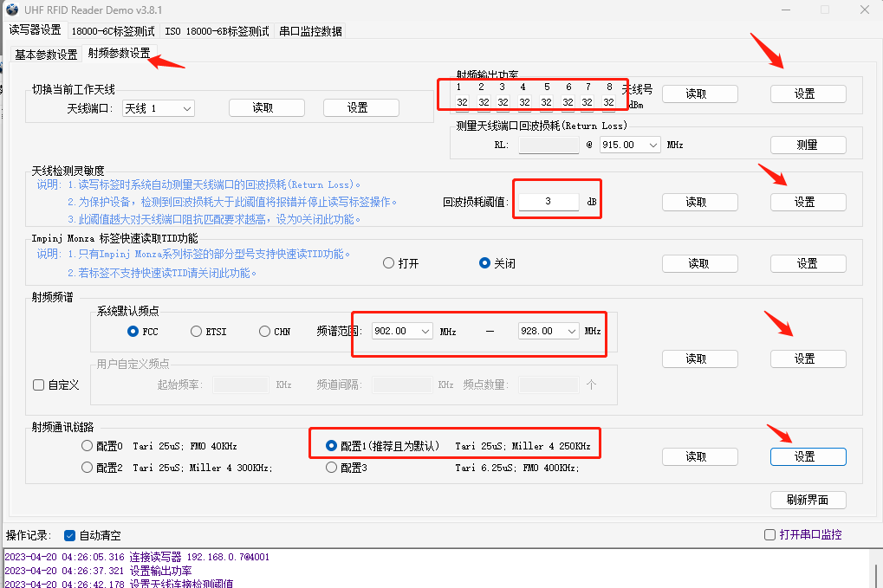This screenshot has height=588, width=883.
Task: Click 读取 button for antenna detection sensitivity
Action: pyautogui.click(x=700, y=202)
